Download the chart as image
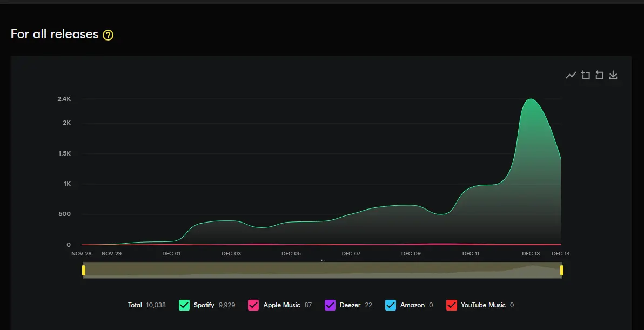 613,75
